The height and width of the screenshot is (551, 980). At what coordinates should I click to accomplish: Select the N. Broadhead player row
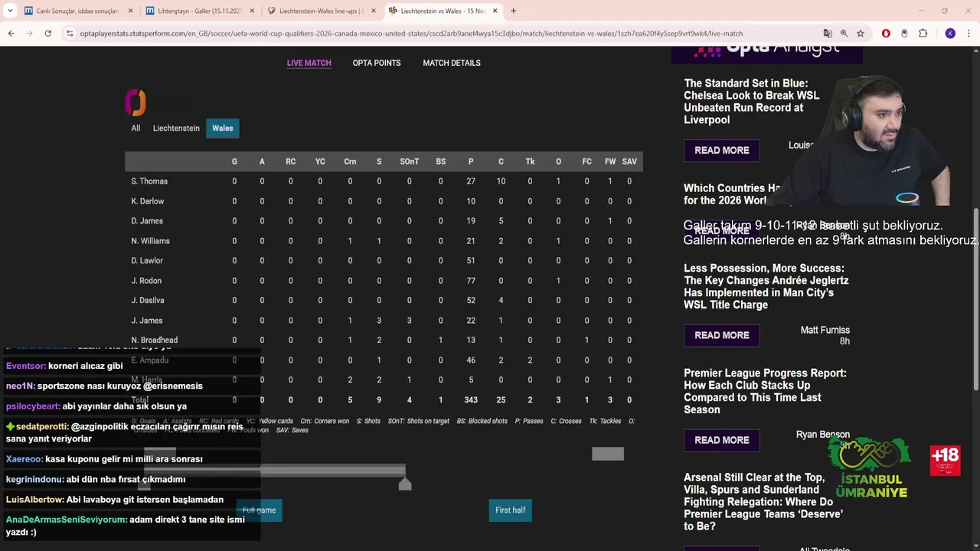384,341
